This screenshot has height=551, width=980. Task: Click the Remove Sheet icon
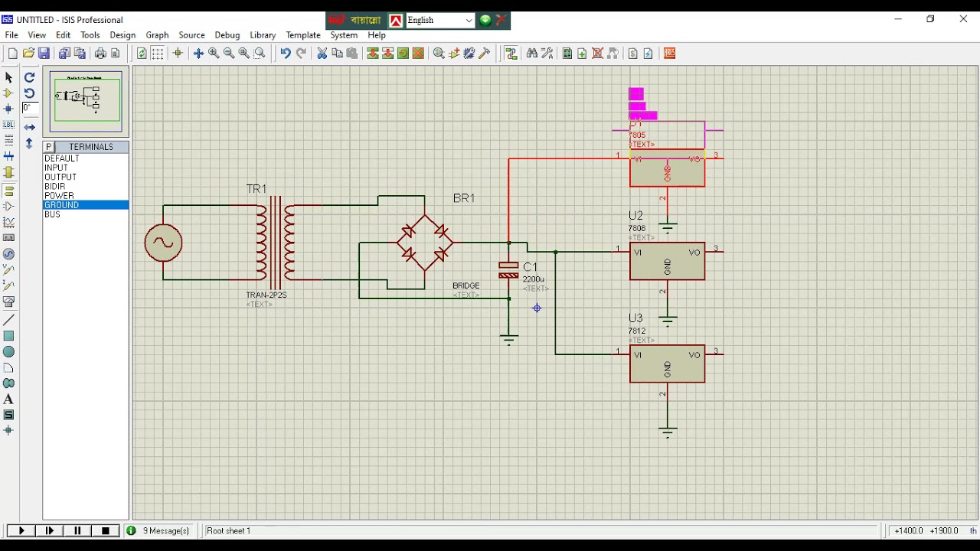click(598, 54)
